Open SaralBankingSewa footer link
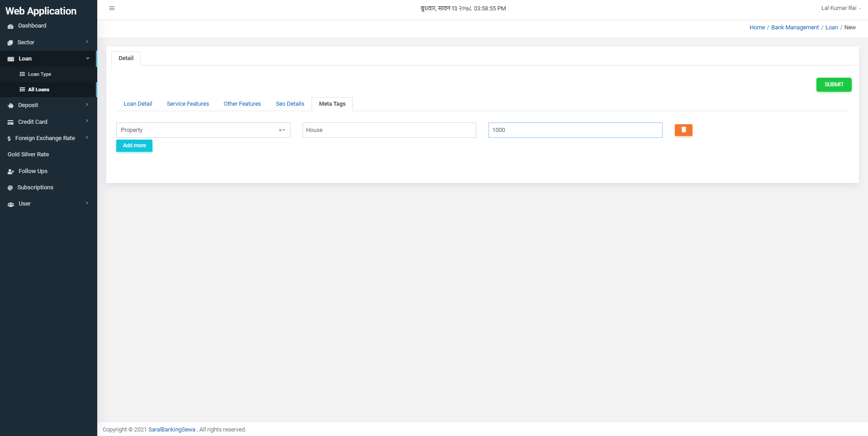The width and height of the screenshot is (868, 436). point(172,430)
